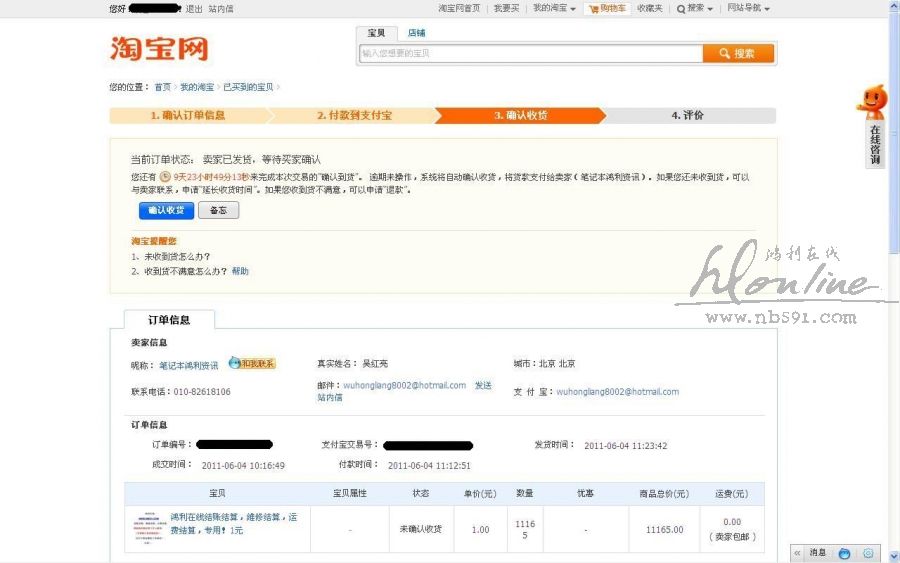Click the 帮助 help link

[240, 271]
